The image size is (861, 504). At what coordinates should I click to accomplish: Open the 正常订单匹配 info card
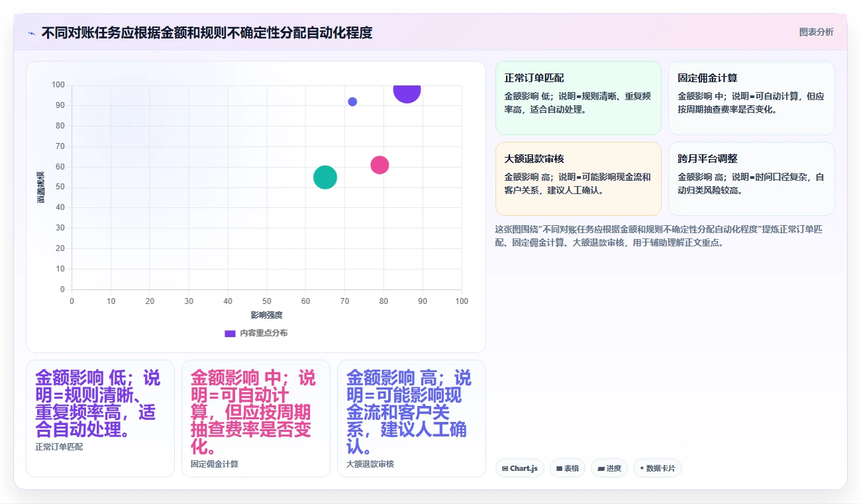[578, 98]
